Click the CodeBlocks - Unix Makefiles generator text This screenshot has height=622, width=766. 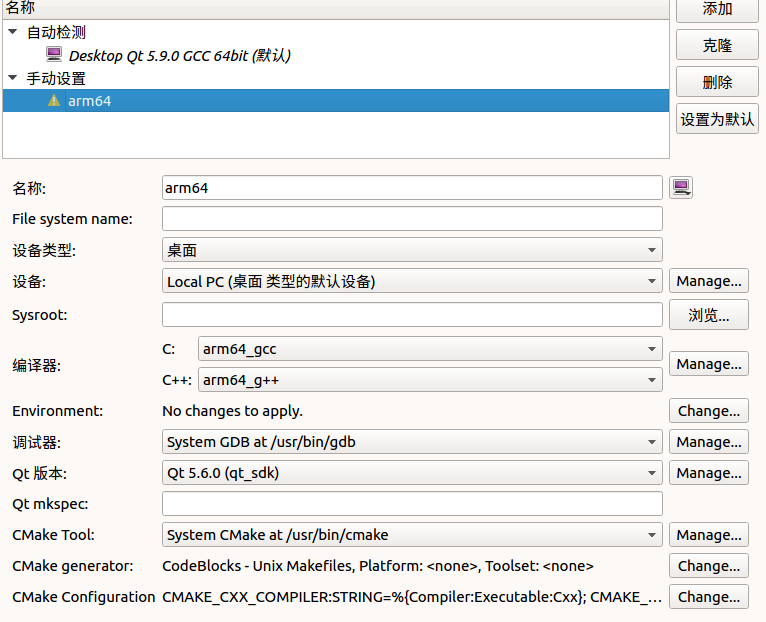(378, 566)
